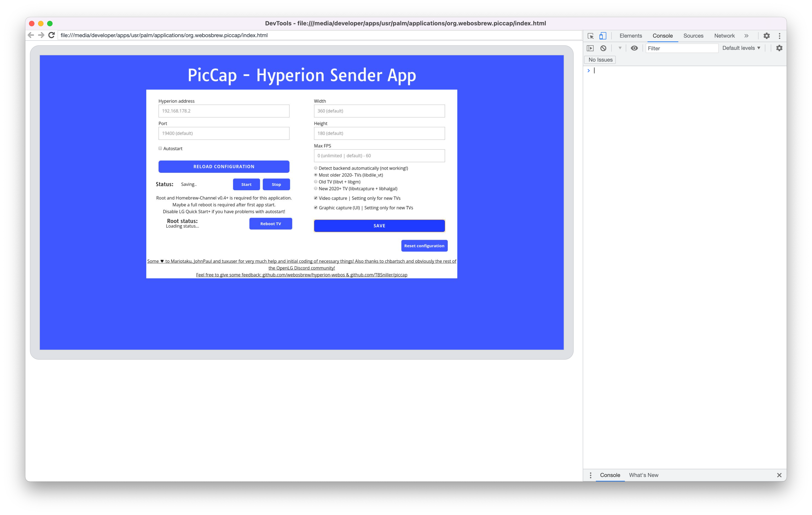Uncheck the Video capture option
The height and width of the screenshot is (515, 812).
pyautogui.click(x=316, y=198)
